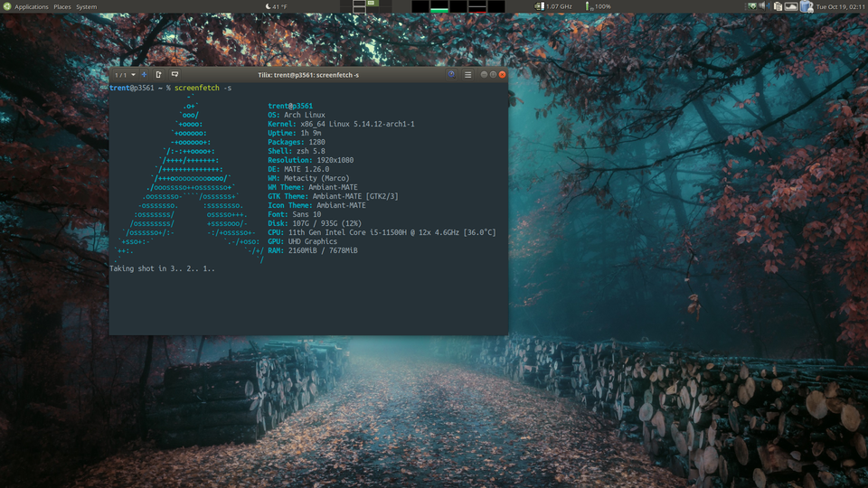868x488 pixels.
Task: Click inside the terminal output area
Action: 307,303
